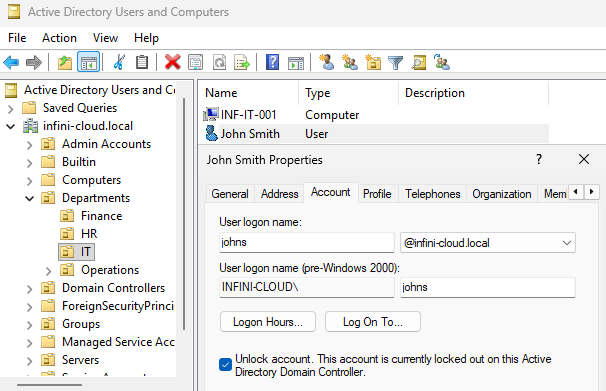Toggle the Action Pane toolbar icon

click(296, 63)
